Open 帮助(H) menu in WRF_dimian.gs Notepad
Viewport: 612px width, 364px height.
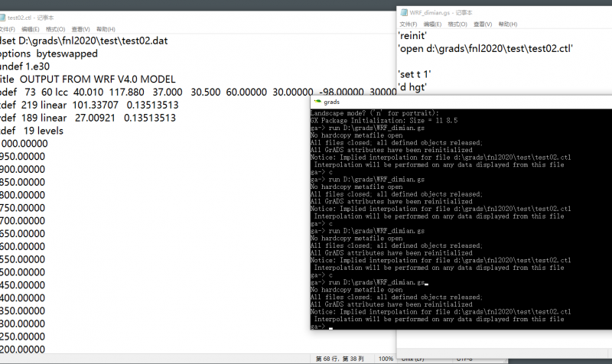[x=508, y=24]
